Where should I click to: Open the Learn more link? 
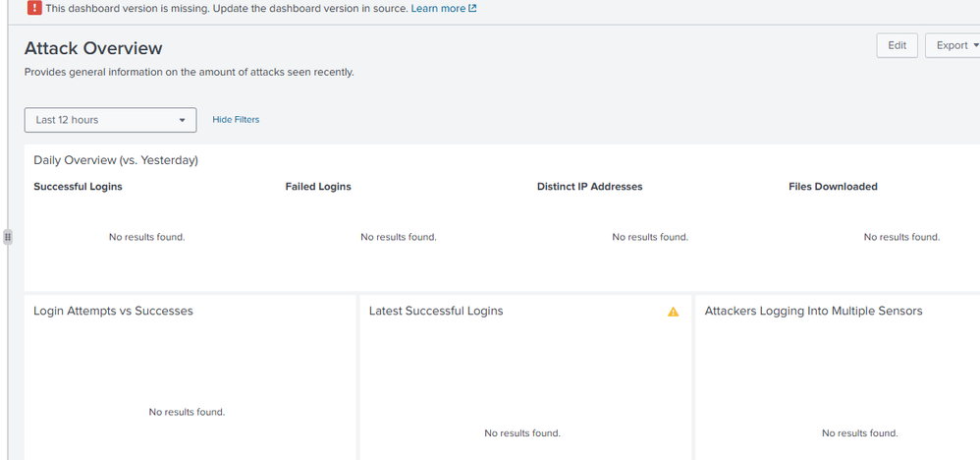pos(438,9)
